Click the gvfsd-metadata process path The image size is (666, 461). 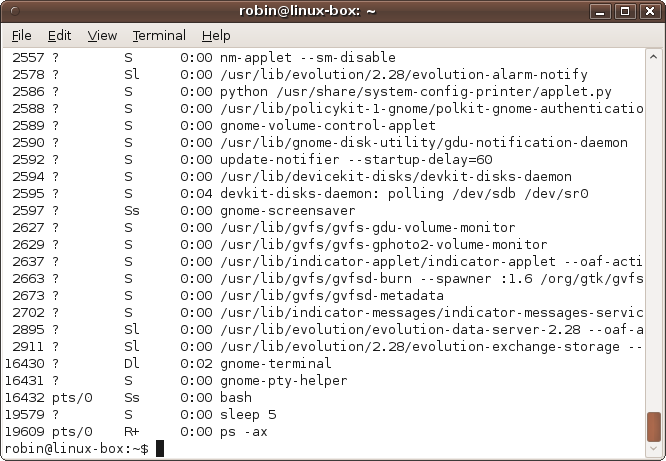coord(332,295)
